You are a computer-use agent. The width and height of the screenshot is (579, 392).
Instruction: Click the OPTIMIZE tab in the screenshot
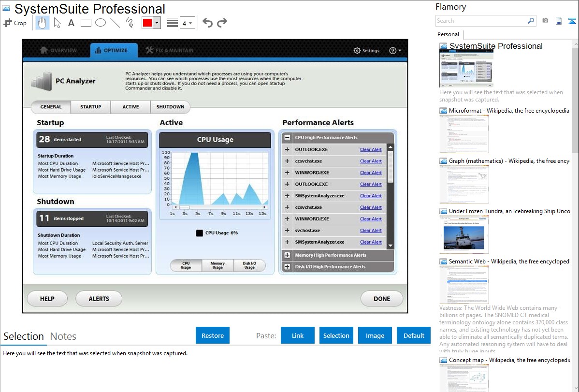[114, 50]
